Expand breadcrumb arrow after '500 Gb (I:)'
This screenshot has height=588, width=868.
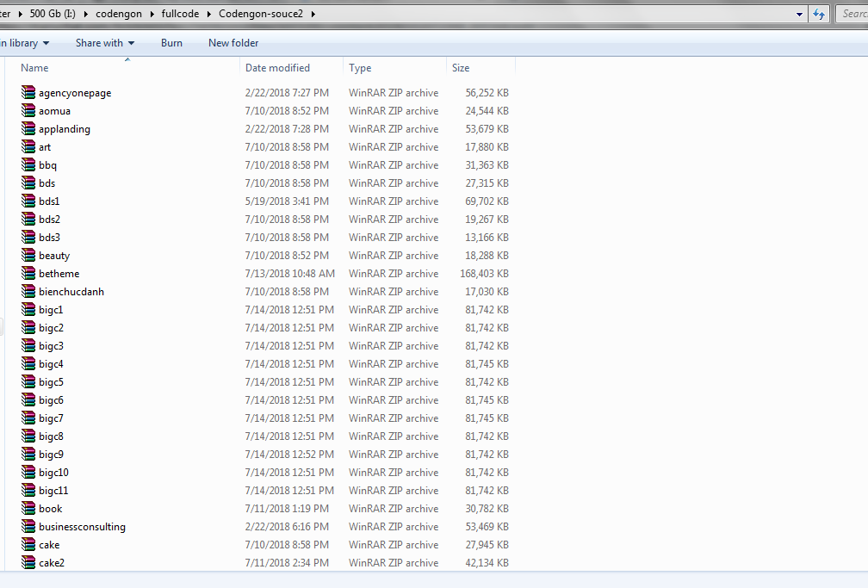(86, 14)
